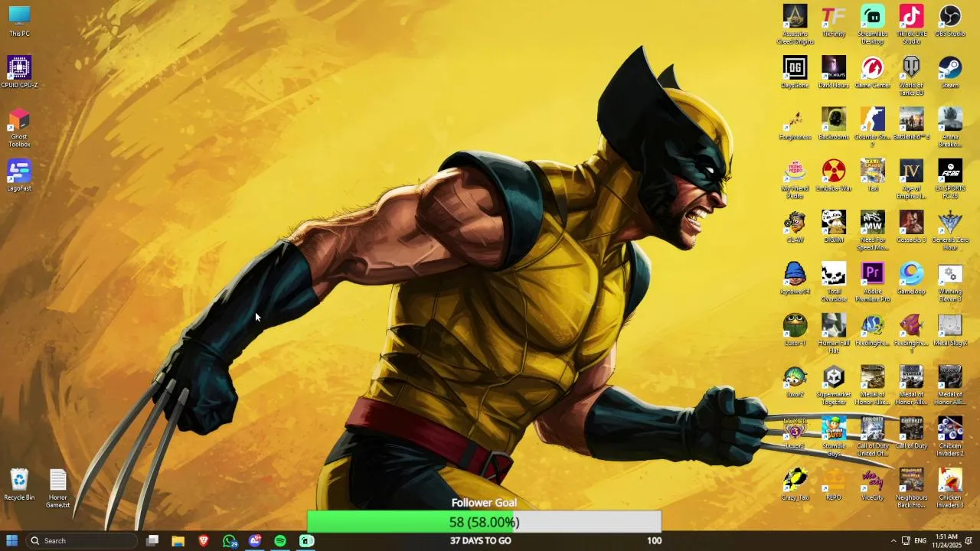The height and width of the screenshot is (551, 980).
Task: Select the Arena Breakout icon
Action: pos(950,127)
